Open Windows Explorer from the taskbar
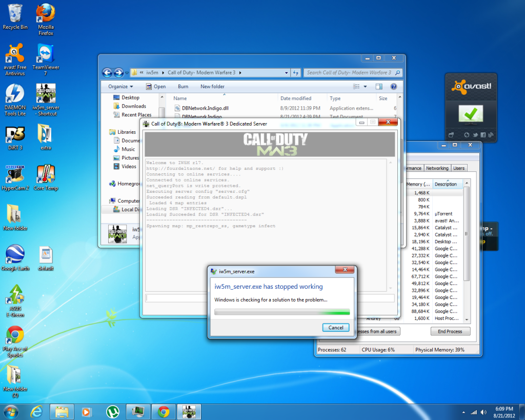Image resolution: width=525 pixels, height=420 pixels. 62,412
